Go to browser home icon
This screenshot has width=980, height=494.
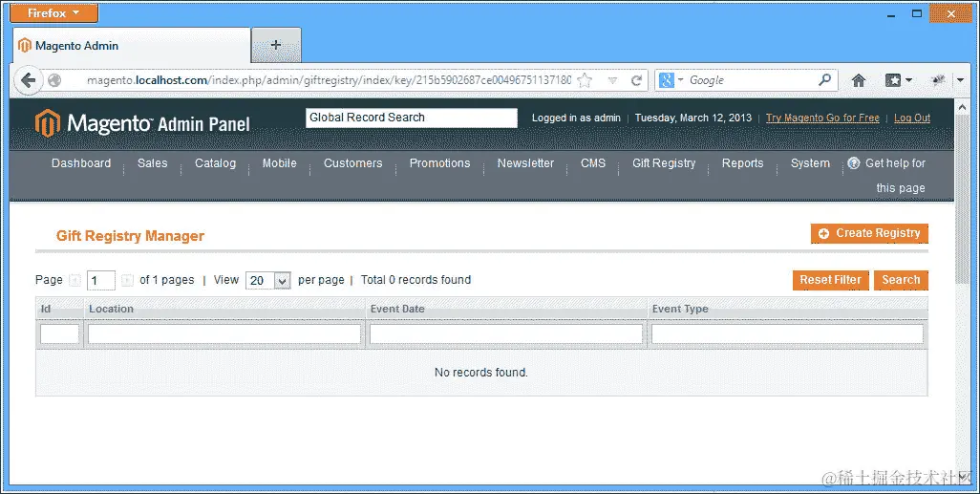pos(859,80)
